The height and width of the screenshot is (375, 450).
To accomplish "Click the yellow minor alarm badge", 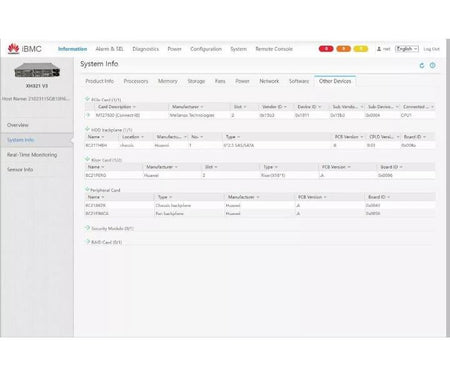I will point(360,49).
